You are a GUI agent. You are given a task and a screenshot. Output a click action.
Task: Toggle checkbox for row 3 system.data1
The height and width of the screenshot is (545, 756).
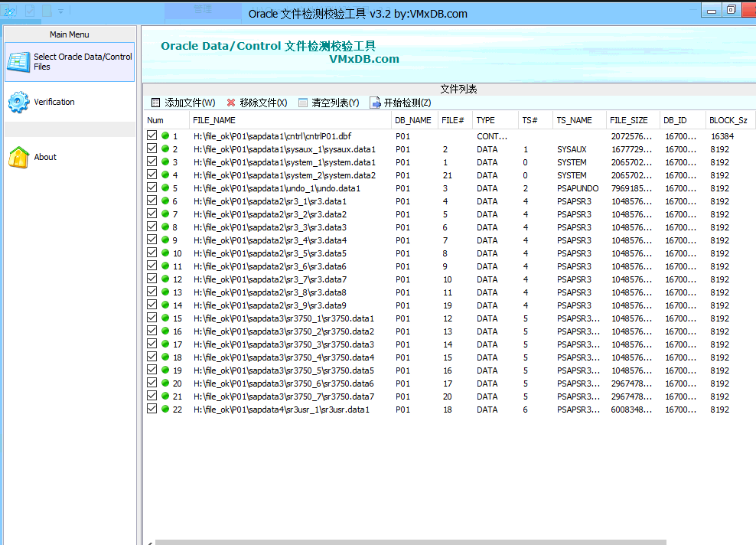pos(152,161)
